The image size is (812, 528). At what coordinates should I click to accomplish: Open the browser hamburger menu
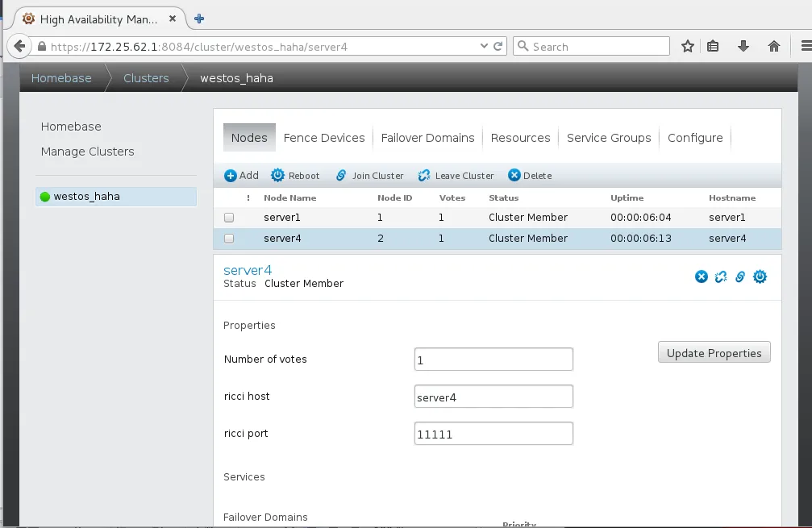tap(806, 47)
